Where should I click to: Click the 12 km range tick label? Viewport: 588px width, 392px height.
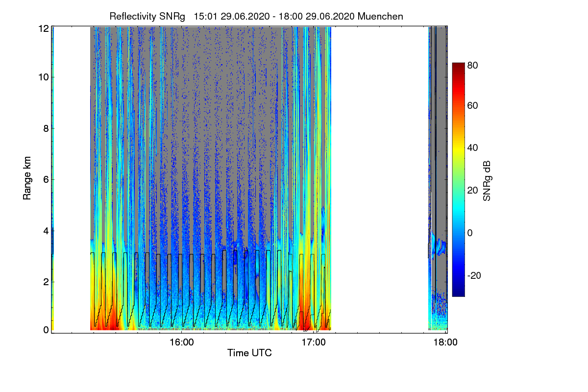43,28
